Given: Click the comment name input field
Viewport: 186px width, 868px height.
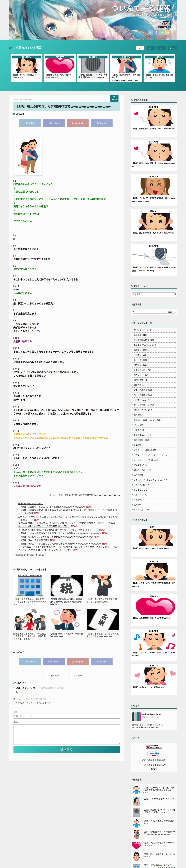Looking at the screenshot, I should 66,716.
